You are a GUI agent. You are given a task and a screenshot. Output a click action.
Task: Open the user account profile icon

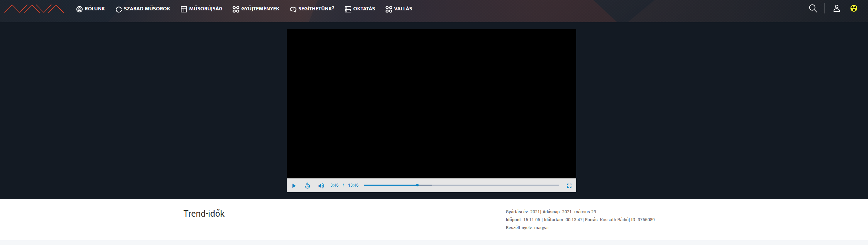pyautogui.click(x=836, y=9)
